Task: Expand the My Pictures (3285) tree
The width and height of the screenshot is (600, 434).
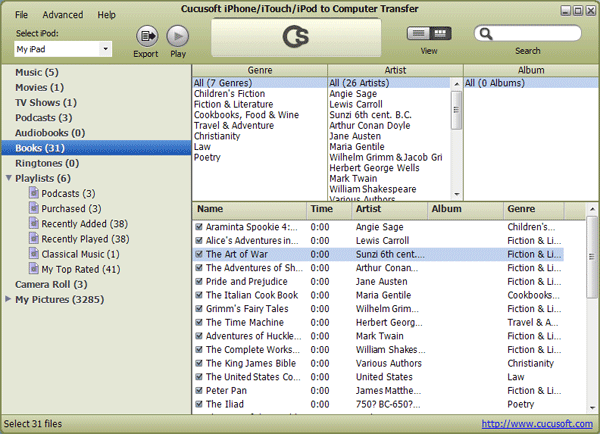Action: coord(8,299)
